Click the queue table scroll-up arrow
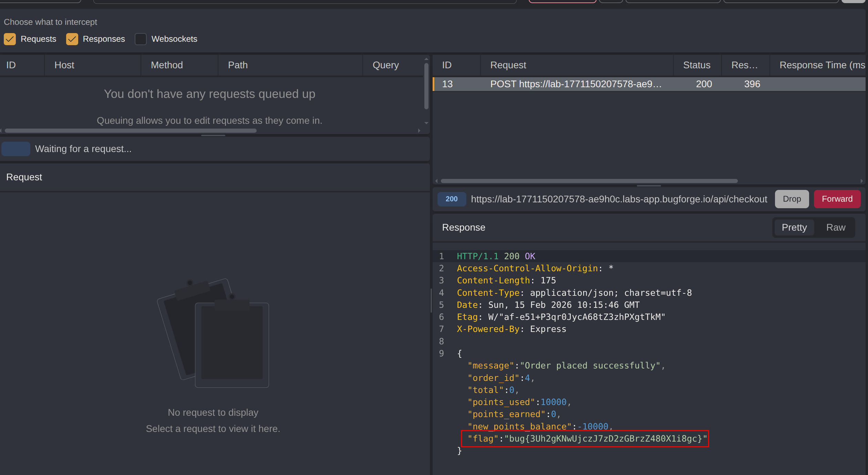Image resolution: width=868 pixels, height=475 pixels. point(426,59)
